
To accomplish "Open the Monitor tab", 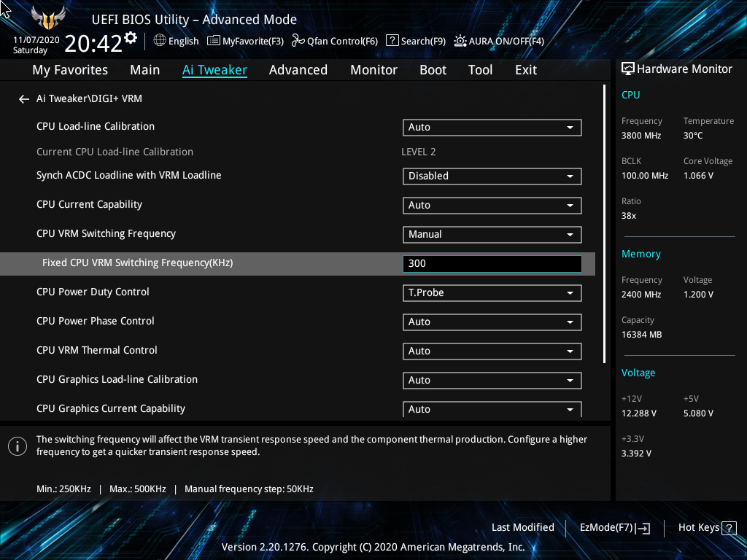I will coord(374,70).
